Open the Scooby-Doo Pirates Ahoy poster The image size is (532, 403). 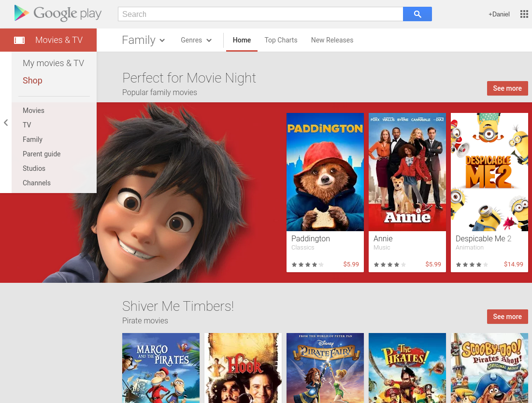[489, 368]
